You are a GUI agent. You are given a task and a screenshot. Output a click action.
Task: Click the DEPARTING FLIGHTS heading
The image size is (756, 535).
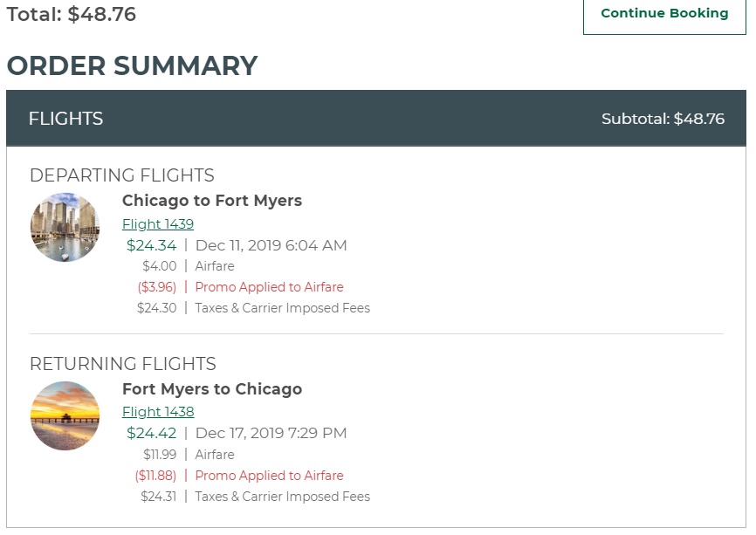(121, 175)
